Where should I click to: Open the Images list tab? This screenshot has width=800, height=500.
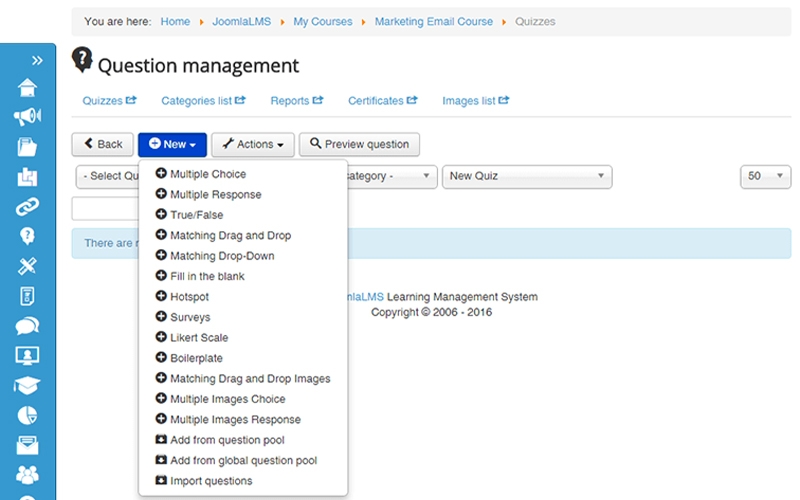pyautogui.click(x=468, y=101)
